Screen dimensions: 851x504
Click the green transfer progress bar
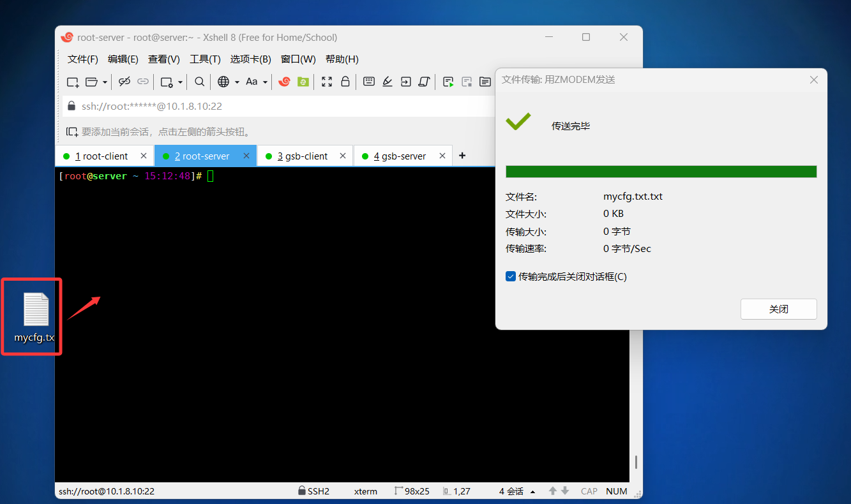click(x=661, y=172)
